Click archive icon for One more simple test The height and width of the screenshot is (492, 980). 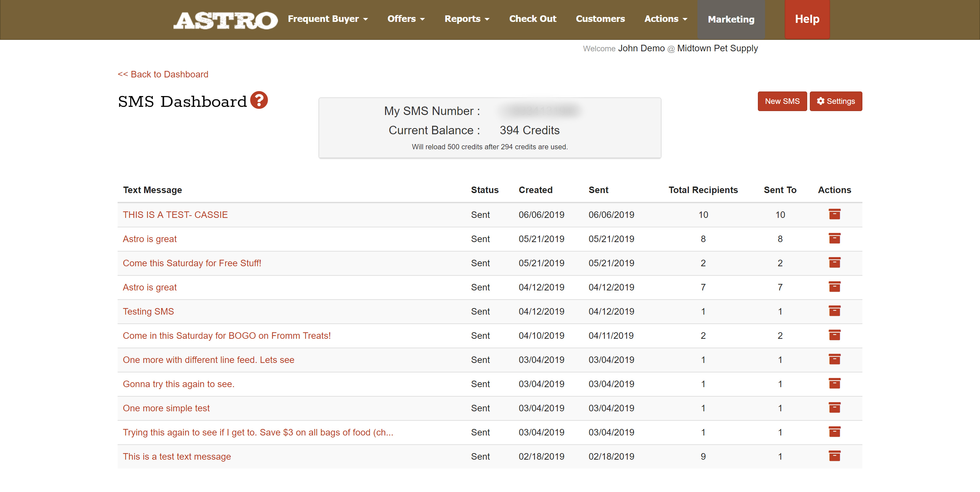click(x=834, y=407)
